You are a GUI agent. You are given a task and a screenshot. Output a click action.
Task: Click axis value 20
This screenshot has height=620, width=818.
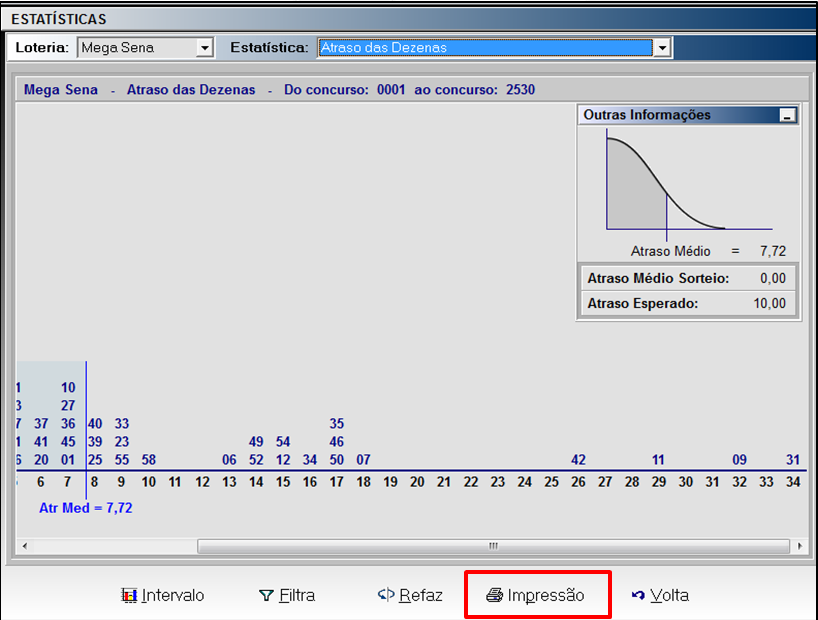[417, 482]
